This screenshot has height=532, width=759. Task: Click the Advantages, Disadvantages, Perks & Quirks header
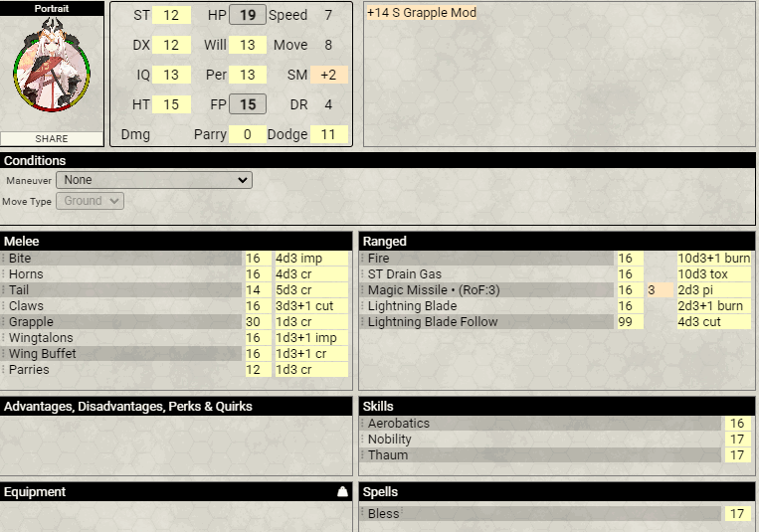pyautogui.click(x=176, y=406)
